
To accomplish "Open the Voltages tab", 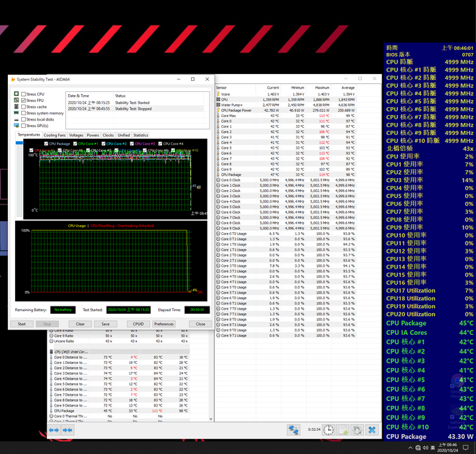I will point(76,135).
